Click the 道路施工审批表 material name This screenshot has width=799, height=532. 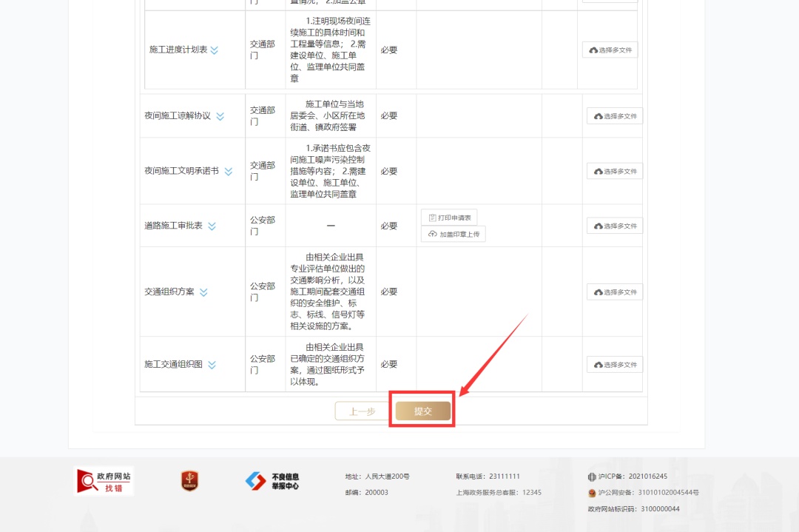(x=173, y=225)
